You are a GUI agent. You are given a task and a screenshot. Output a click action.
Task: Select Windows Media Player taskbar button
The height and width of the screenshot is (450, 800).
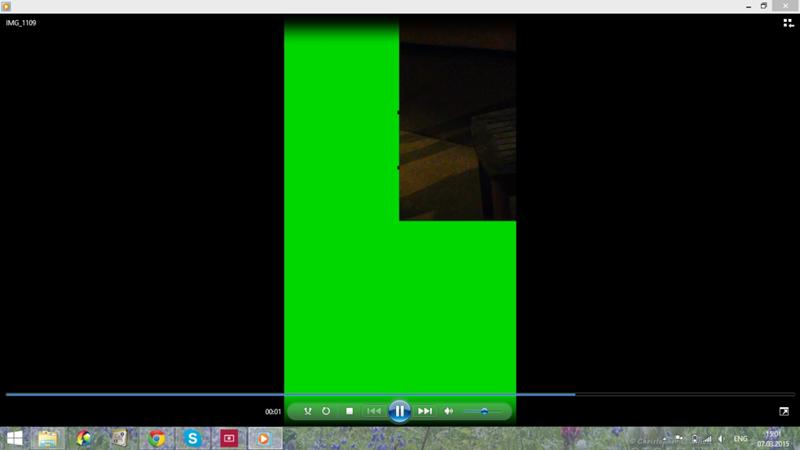click(x=265, y=438)
